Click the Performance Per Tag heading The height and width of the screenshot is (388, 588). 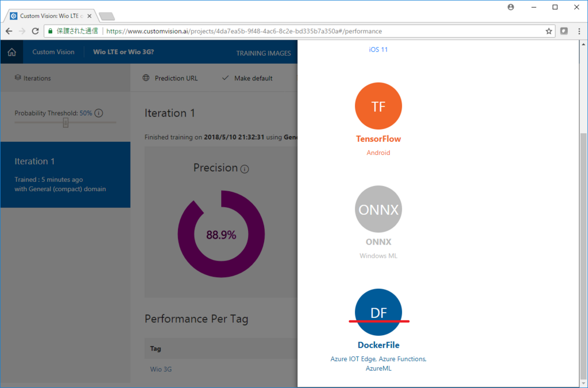click(x=196, y=319)
